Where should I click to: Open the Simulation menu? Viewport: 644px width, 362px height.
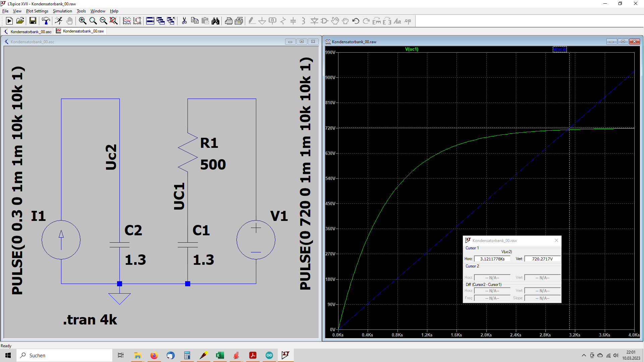tap(62, 11)
